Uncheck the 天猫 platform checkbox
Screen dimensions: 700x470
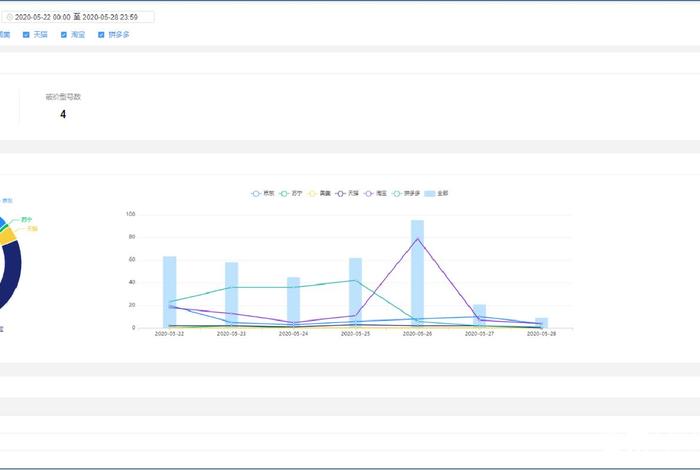pos(27,34)
